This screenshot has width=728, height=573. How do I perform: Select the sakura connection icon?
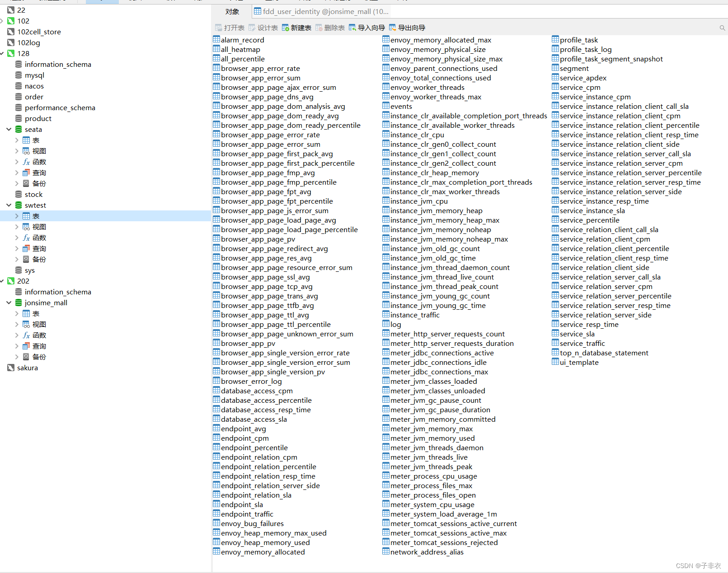11,368
